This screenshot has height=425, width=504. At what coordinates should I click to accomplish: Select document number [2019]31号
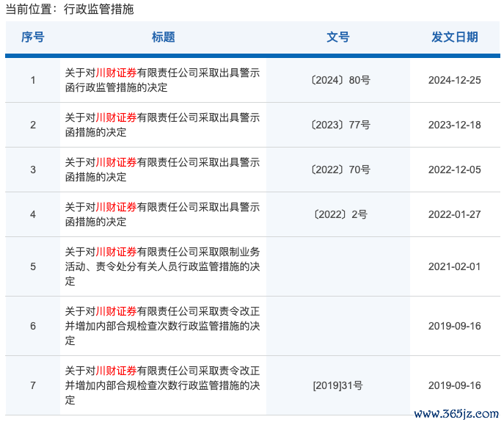(337, 385)
